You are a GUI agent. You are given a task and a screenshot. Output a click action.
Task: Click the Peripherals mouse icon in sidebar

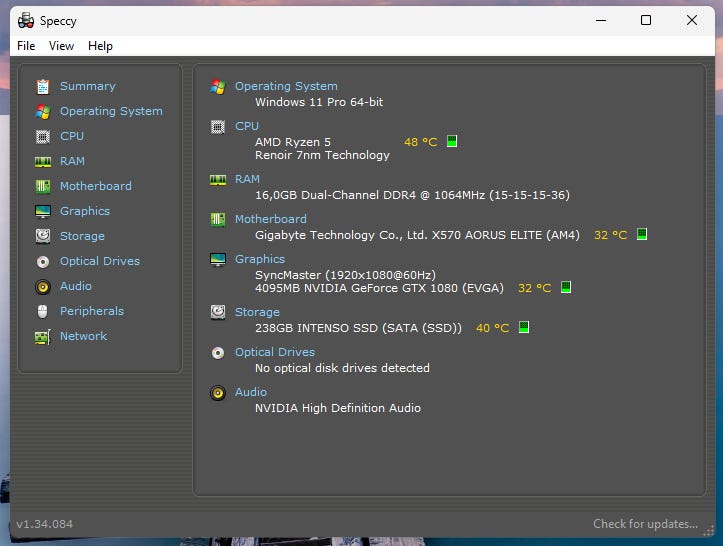point(42,311)
